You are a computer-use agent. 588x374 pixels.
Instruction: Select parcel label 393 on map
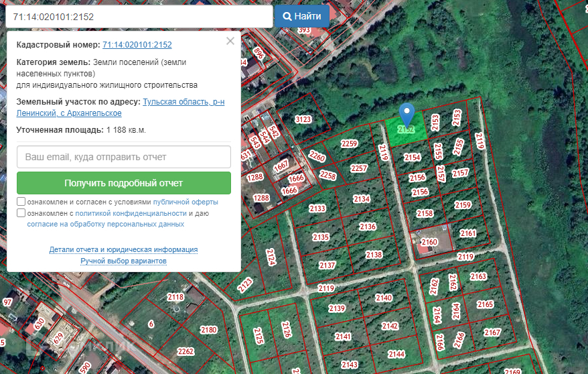[x=304, y=29]
